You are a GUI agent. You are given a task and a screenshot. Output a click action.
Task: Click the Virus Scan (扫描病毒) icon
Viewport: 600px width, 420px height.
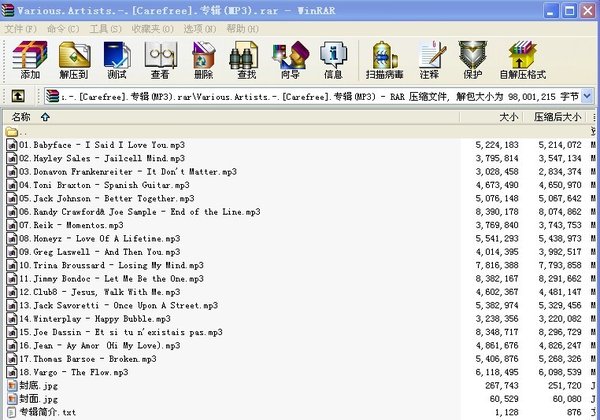(384, 60)
